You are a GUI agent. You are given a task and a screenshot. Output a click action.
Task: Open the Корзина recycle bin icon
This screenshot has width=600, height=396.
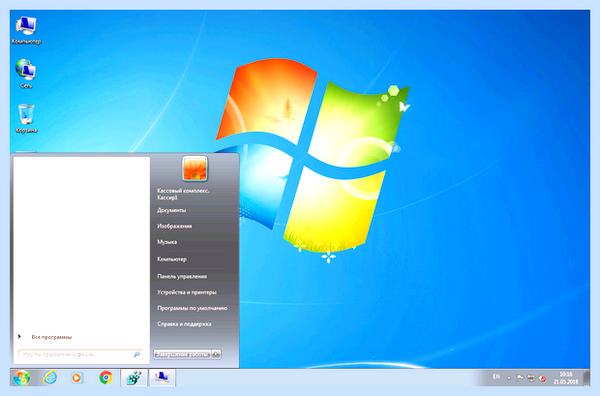(x=26, y=118)
